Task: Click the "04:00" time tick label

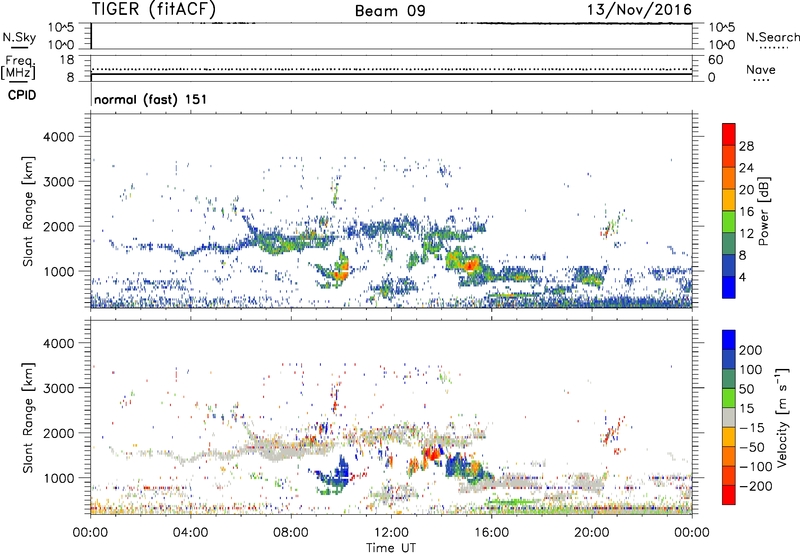Action: pos(190,533)
